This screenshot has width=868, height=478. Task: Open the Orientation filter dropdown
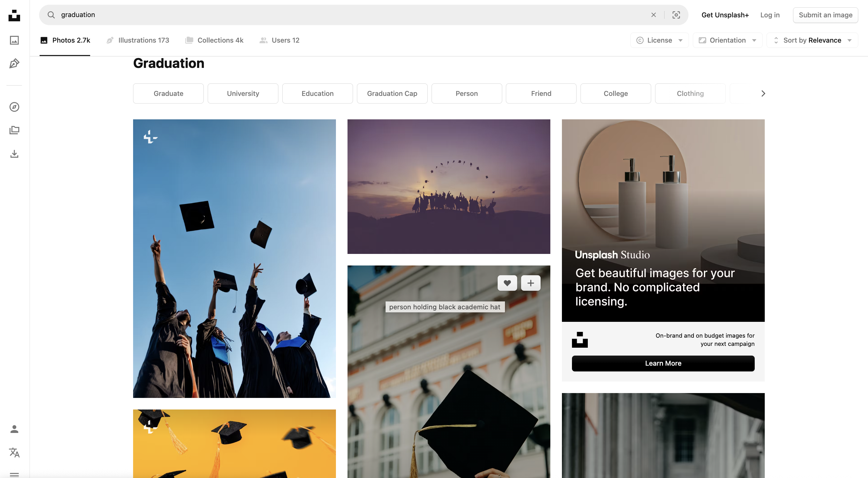click(728, 40)
